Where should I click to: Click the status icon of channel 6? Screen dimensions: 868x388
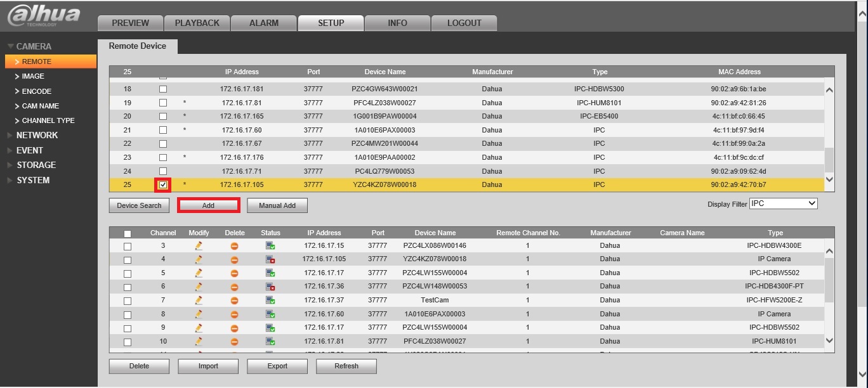coord(270,287)
